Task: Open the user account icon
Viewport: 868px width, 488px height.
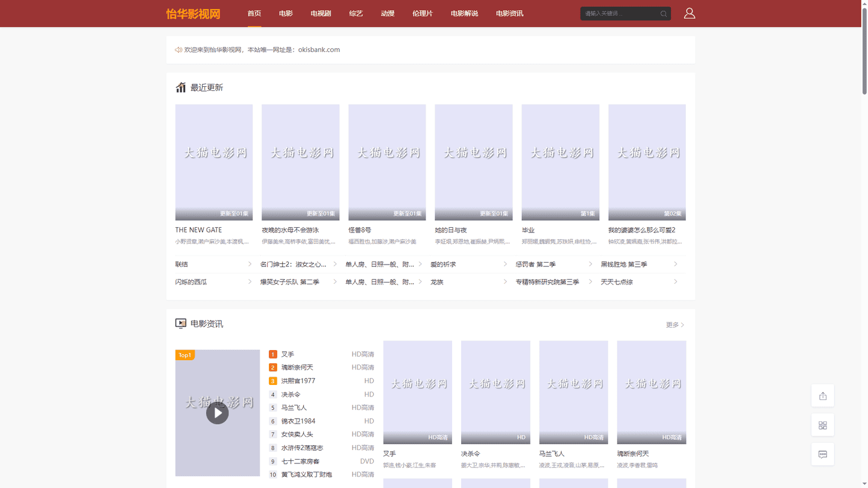Action: tap(690, 13)
